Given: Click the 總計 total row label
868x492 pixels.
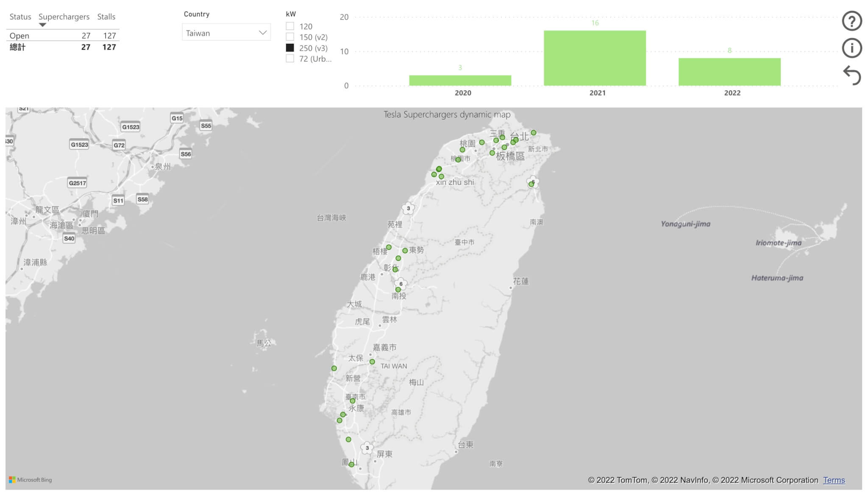Looking at the screenshot, I should [17, 47].
